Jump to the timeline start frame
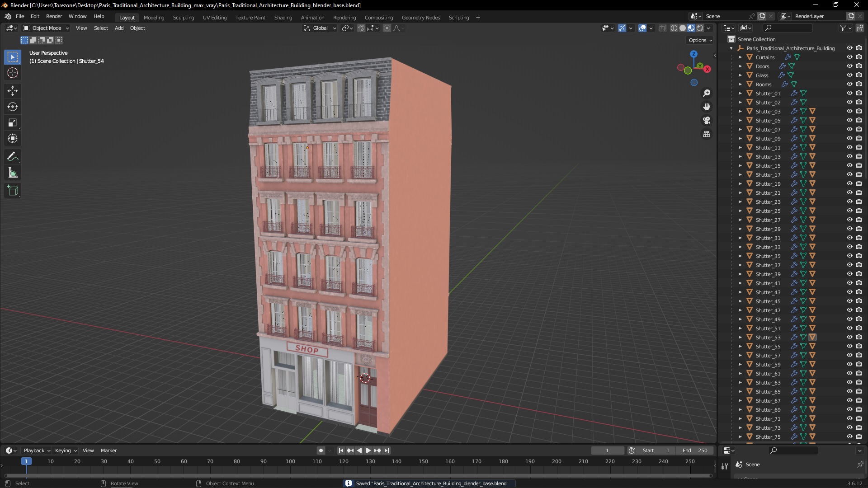The image size is (868, 488). (x=341, y=450)
